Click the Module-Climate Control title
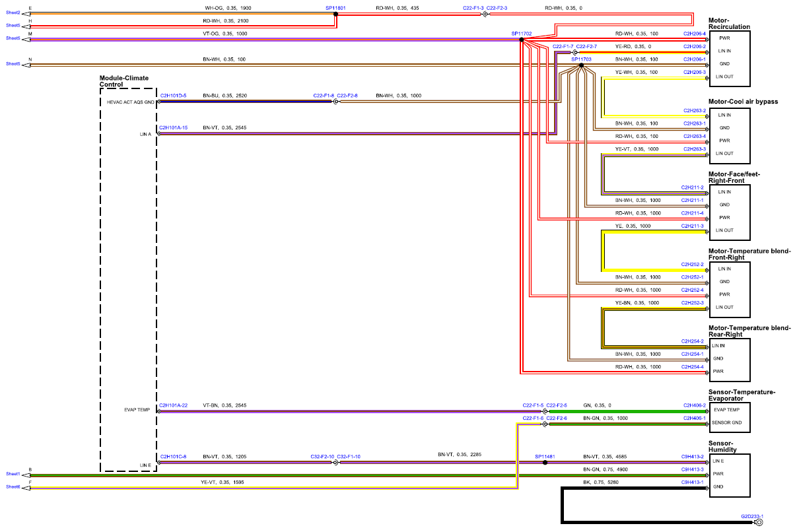This screenshot has width=797, height=532. [x=124, y=81]
